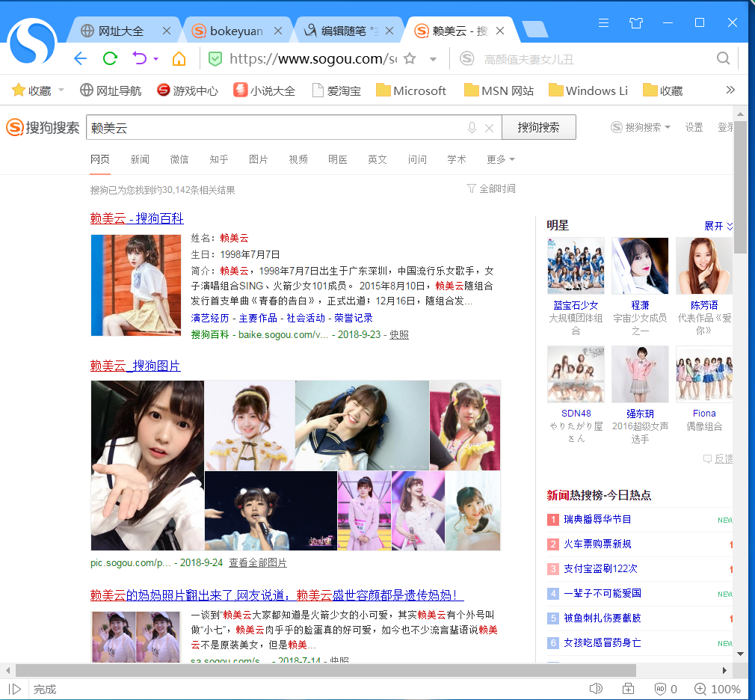Open the 赖美云 - 搜狗百科 result link
Screen dimensions: 755x700
tap(137, 218)
